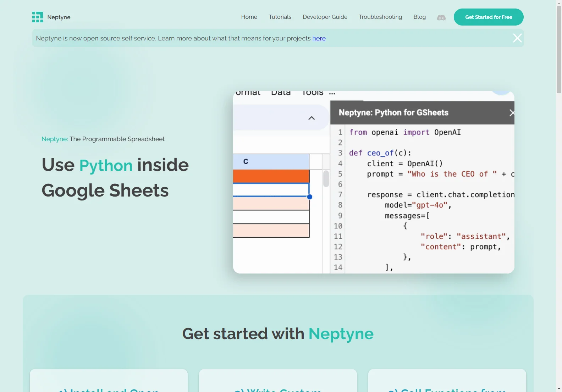This screenshot has height=392, width=562.
Task: Click the Neptyne brand name text
Action: tap(59, 17)
